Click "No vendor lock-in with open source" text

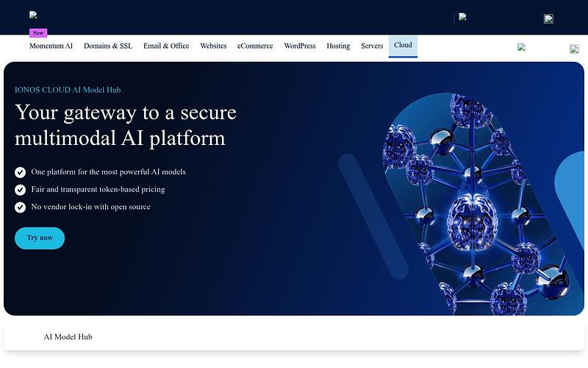click(x=90, y=207)
